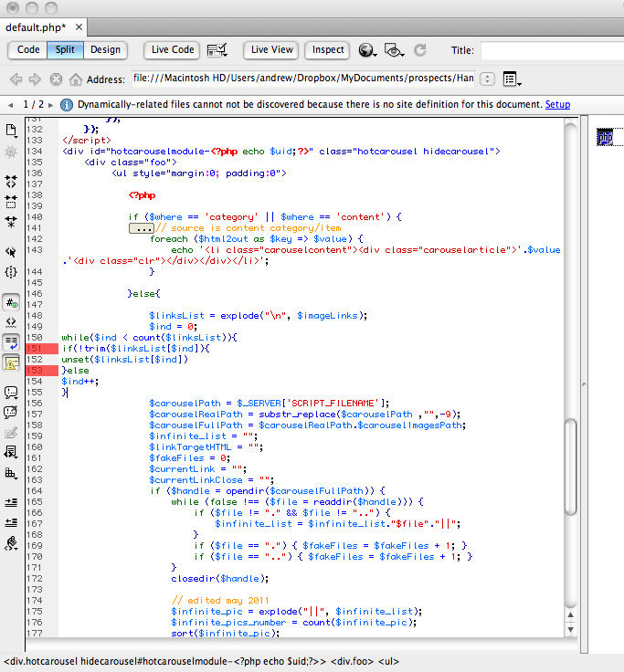Select the PHP placeholder icon in design pane

(605, 137)
